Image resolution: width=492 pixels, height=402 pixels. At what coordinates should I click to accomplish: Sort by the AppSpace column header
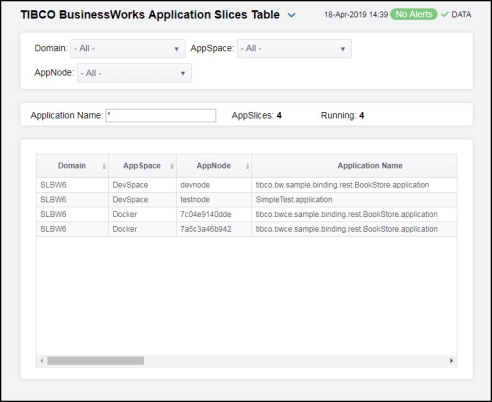point(142,166)
